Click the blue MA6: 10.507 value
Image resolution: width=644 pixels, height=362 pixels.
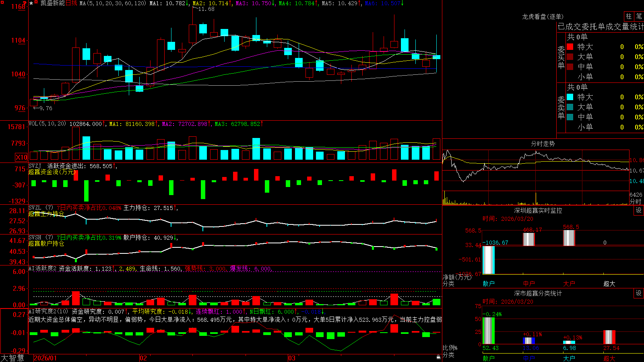(x=384, y=3)
